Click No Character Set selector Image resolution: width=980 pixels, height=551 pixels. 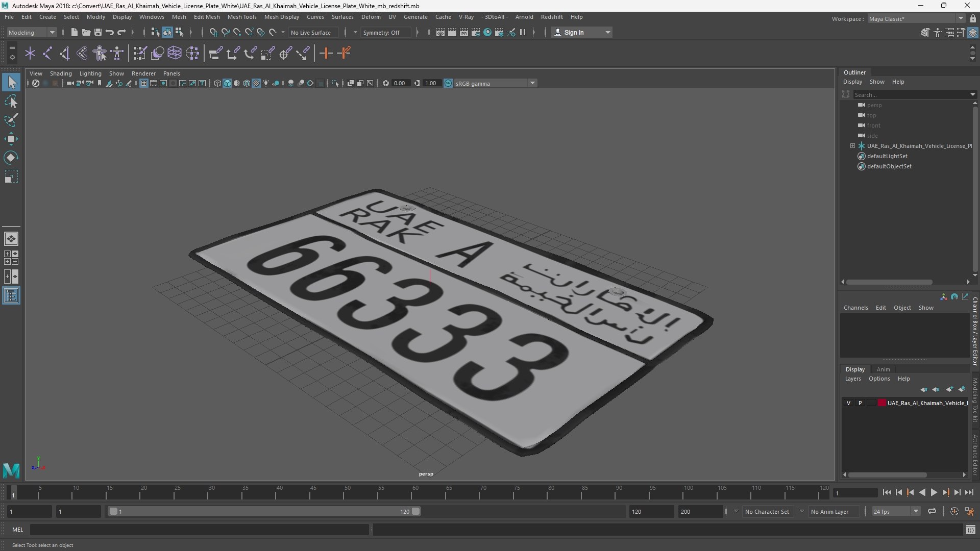(767, 511)
